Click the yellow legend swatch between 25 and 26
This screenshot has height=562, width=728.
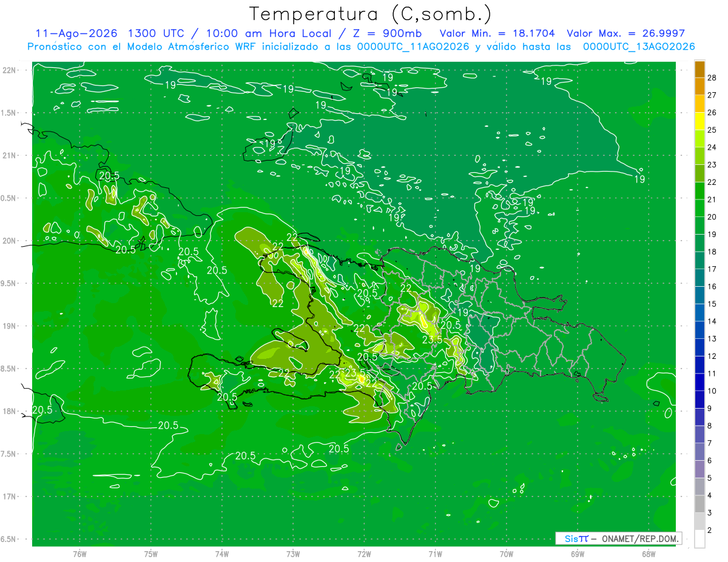pyautogui.click(x=699, y=120)
